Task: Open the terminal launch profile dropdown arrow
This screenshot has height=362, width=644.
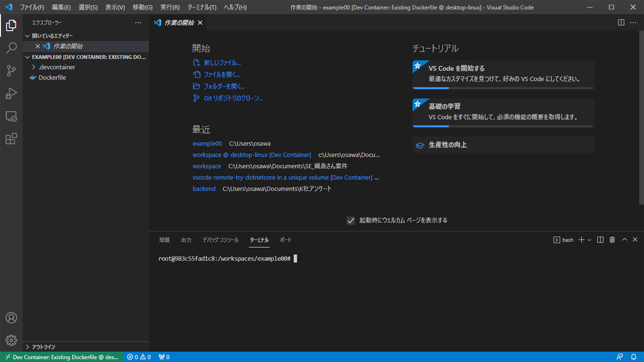Action: (x=589, y=240)
